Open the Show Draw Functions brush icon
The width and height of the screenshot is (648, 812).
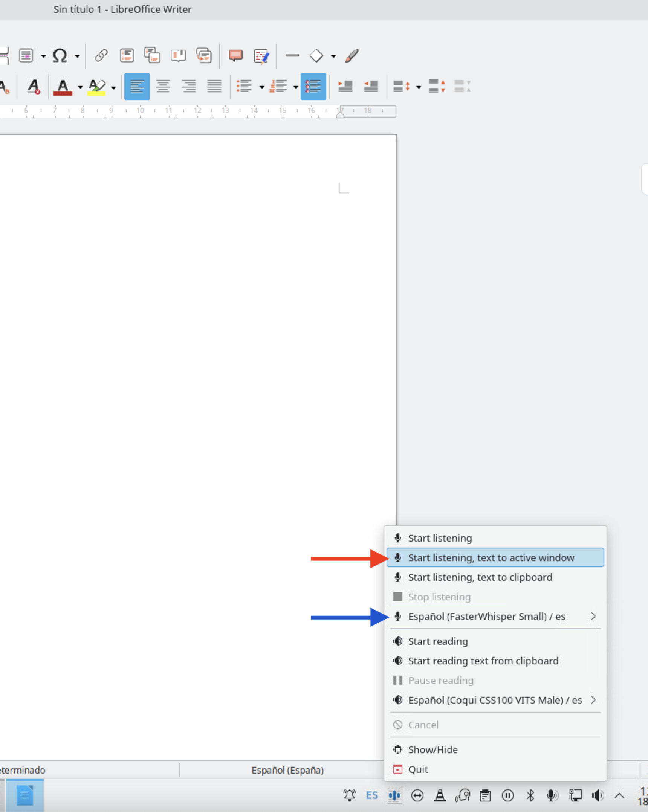pyautogui.click(x=352, y=56)
